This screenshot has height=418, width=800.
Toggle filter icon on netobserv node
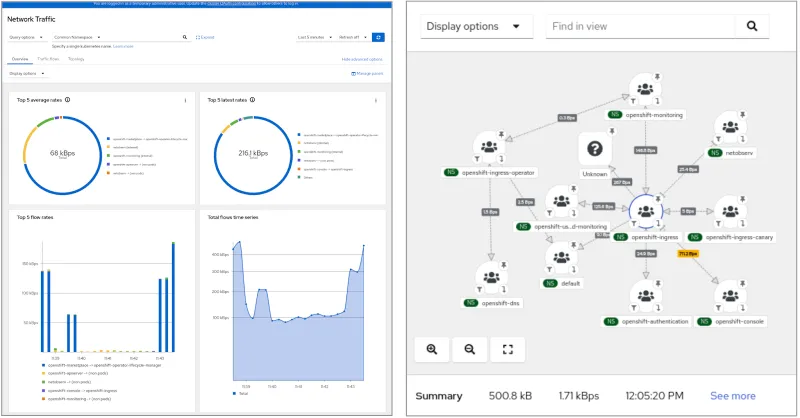(x=718, y=138)
